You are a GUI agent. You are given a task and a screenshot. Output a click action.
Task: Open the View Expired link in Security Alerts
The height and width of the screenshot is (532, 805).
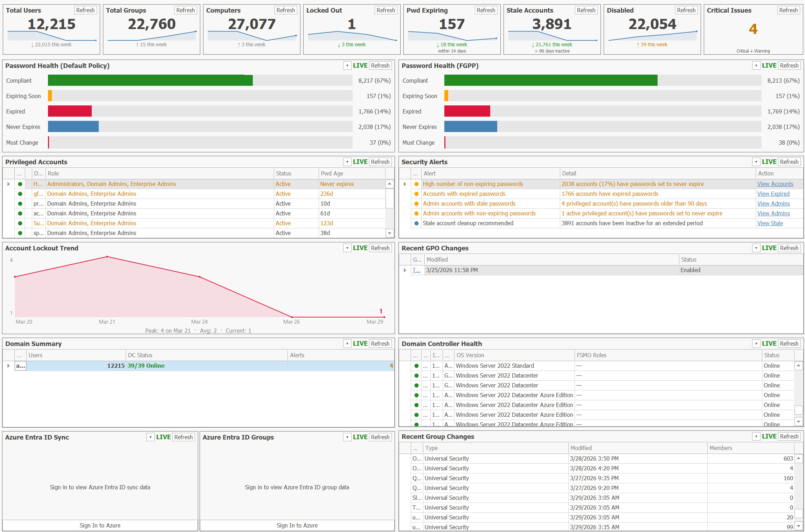point(773,194)
